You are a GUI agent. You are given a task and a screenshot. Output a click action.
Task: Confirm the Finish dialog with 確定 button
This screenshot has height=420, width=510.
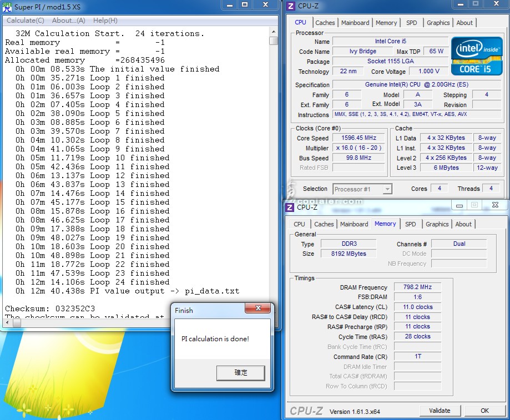(x=241, y=372)
